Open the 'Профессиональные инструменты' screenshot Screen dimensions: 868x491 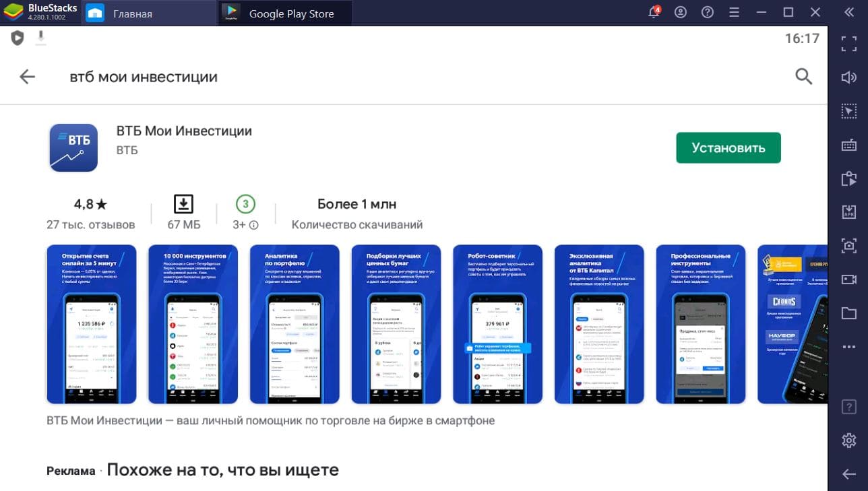[x=701, y=324]
